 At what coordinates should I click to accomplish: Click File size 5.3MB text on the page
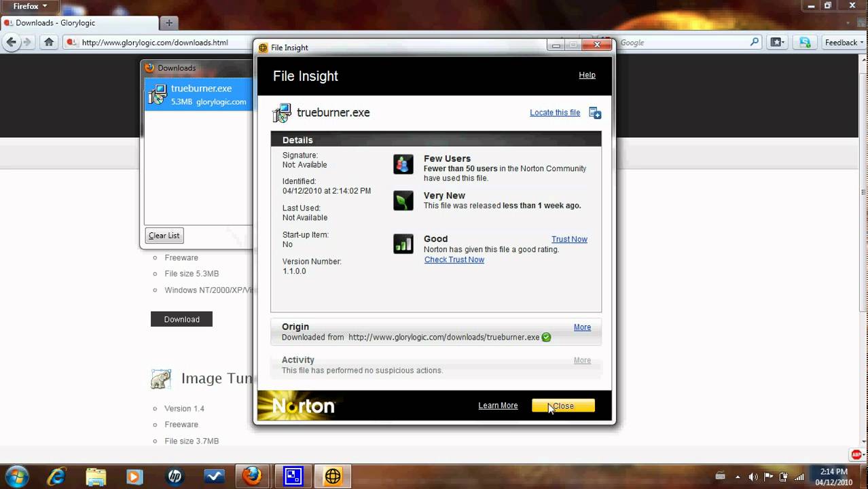coord(192,274)
